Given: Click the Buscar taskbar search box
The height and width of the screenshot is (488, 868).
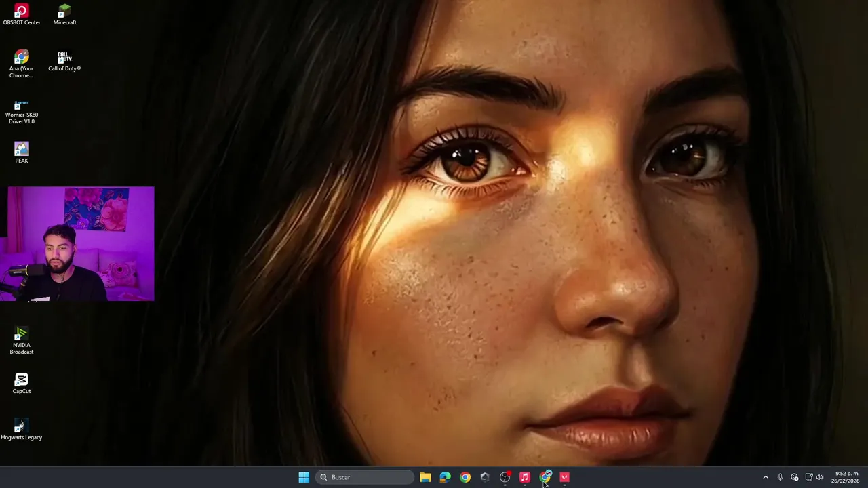Looking at the screenshot, I should [x=365, y=477].
